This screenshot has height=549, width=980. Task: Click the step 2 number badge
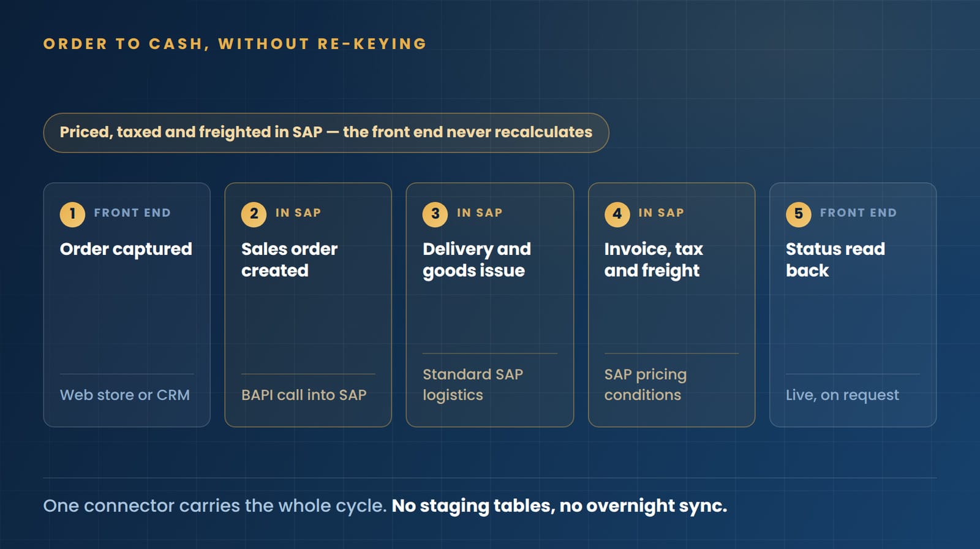point(254,214)
